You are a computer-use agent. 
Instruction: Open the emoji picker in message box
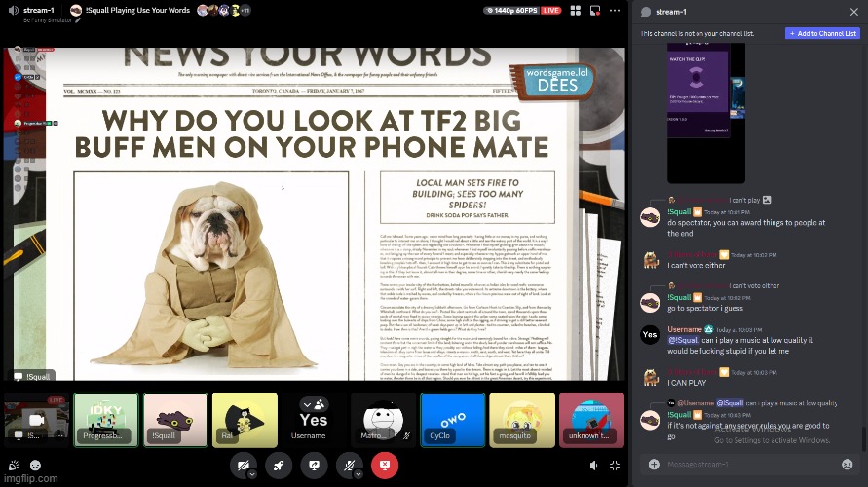pyautogui.click(x=847, y=465)
